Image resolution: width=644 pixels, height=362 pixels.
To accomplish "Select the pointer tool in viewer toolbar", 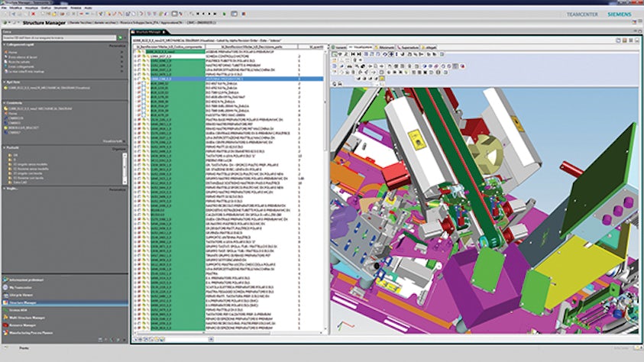I will tap(335, 54).
